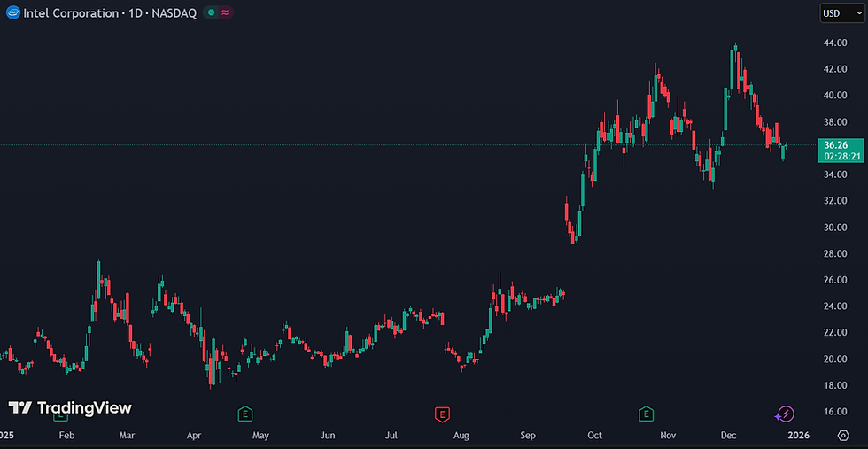The height and width of the screenshot is (449, 868).
Task: Click the 20.00 price axis label
Action: pos(834,360)
